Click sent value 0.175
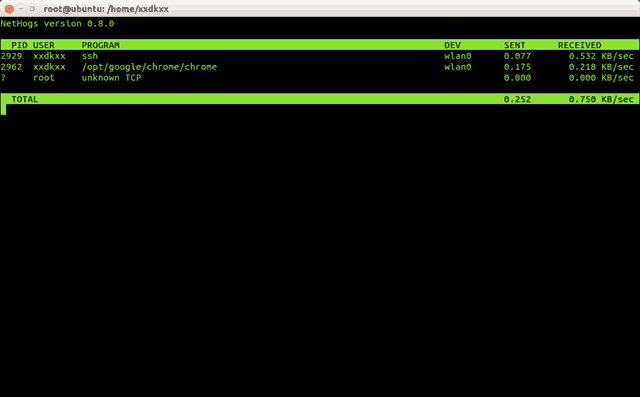 tap(518, 67)
